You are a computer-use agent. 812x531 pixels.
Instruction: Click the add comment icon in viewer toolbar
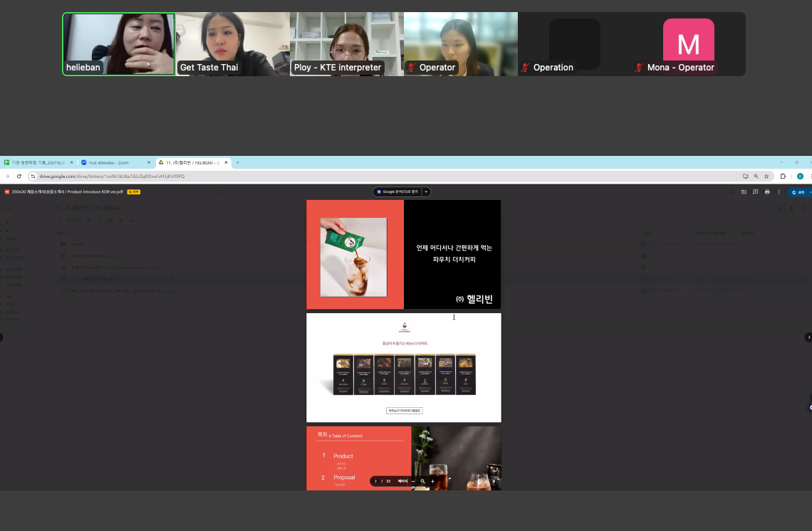click(755, 192)
